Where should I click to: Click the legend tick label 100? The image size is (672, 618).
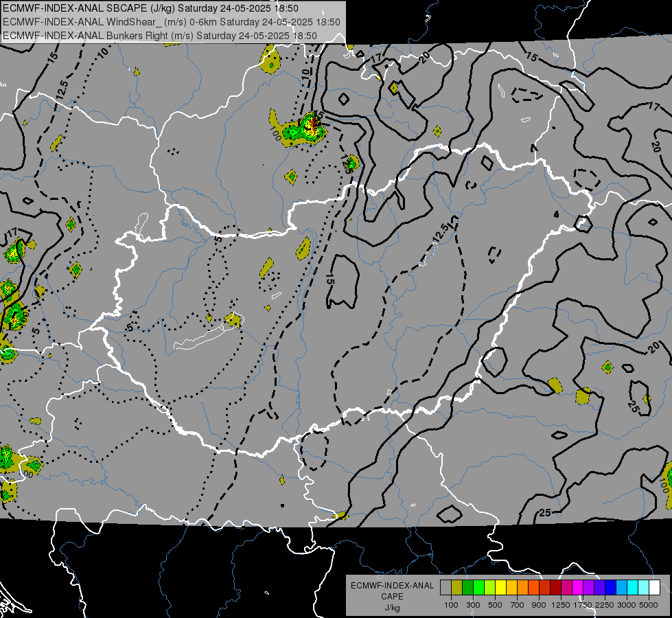(x=451, y=605)
